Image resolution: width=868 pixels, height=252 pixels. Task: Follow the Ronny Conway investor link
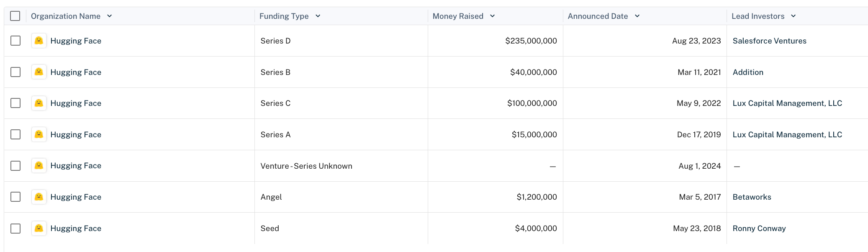759,228
